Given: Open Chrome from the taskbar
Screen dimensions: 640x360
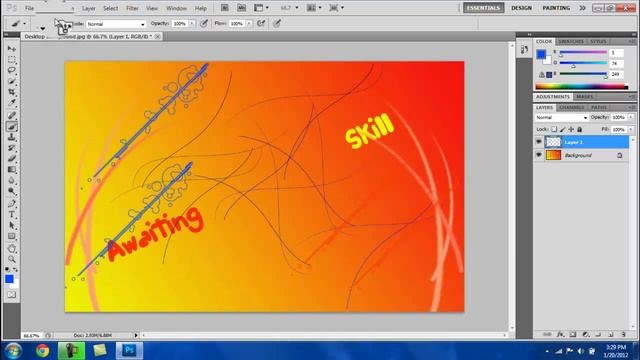Looking at the screenshot, I should 42,351.
